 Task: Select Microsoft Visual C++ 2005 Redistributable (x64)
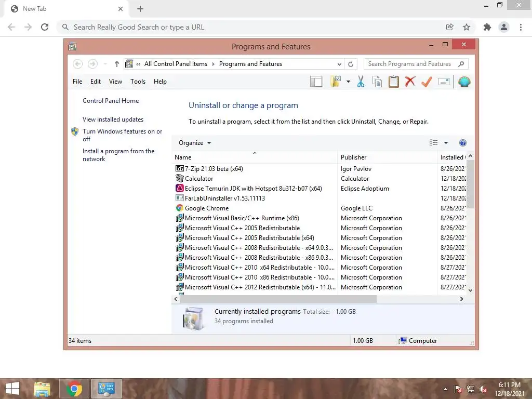(249, 238)
